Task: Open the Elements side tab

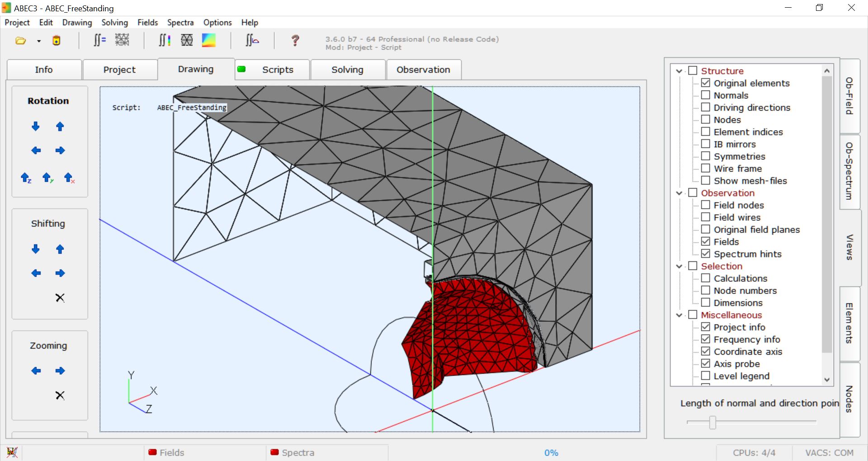Action: click(849, 323)
